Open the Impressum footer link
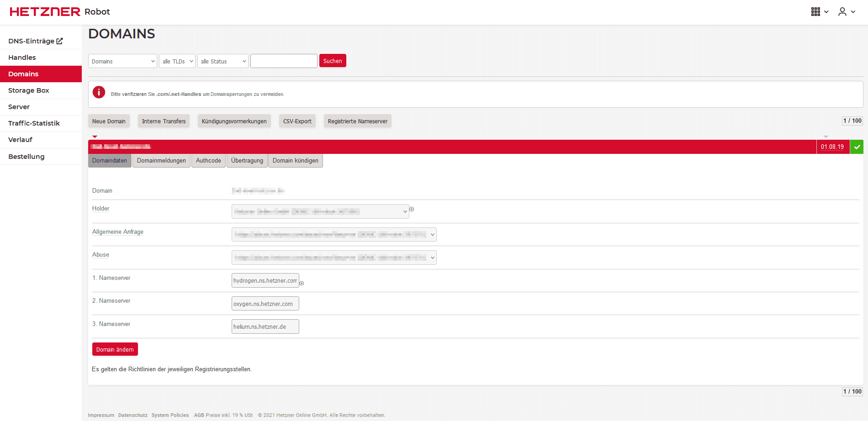The width and height of the screenshot is (868, 421). pos(101,415)
